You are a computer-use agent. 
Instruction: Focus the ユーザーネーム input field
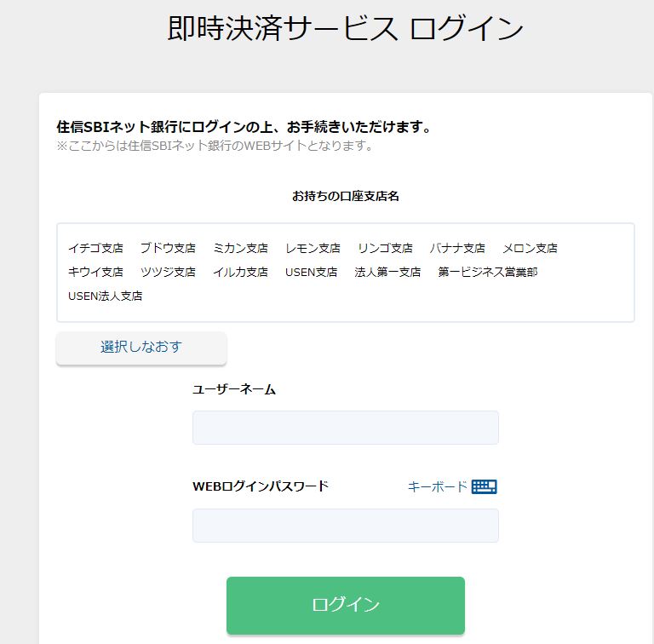click(x=346, y=428)
